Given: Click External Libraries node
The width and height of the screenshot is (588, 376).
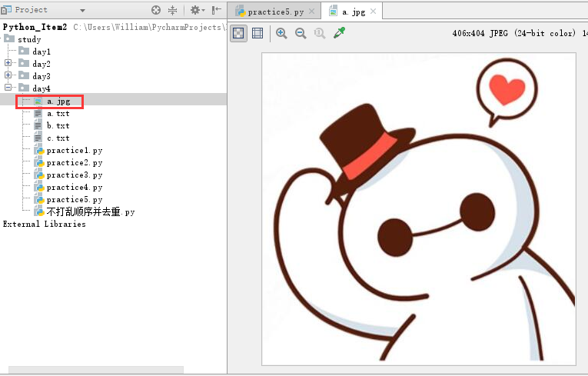Looking at the screenshot, I should [45, 224].
